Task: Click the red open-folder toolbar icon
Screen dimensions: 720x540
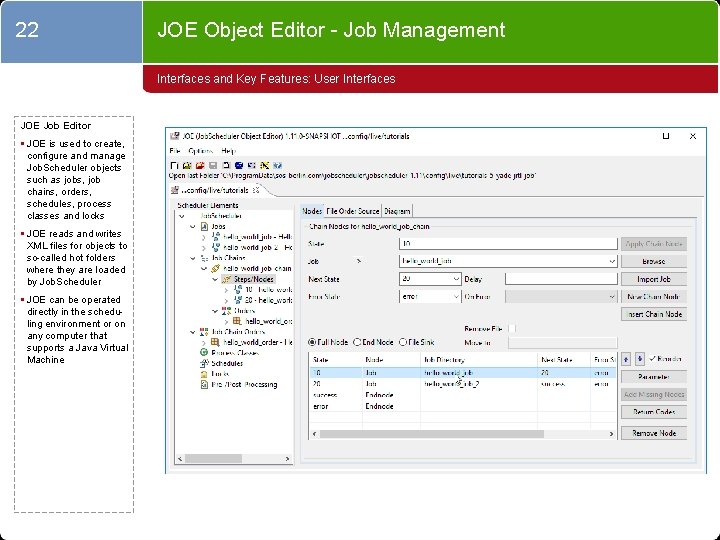Action: click(x=200, y=165)
